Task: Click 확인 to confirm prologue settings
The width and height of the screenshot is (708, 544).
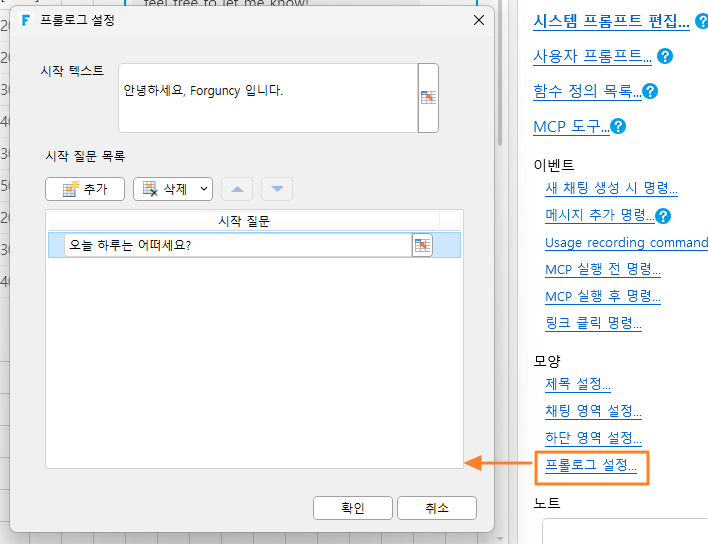Action: (353, 508)
